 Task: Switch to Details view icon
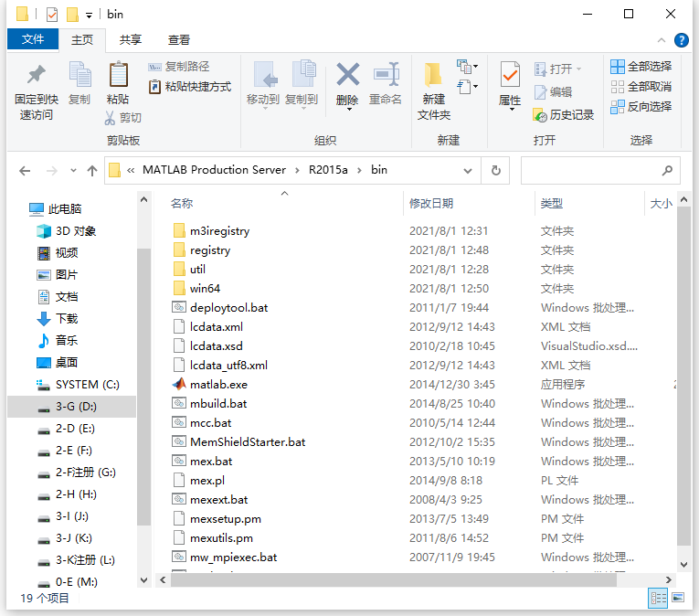[x=659, y=598]
